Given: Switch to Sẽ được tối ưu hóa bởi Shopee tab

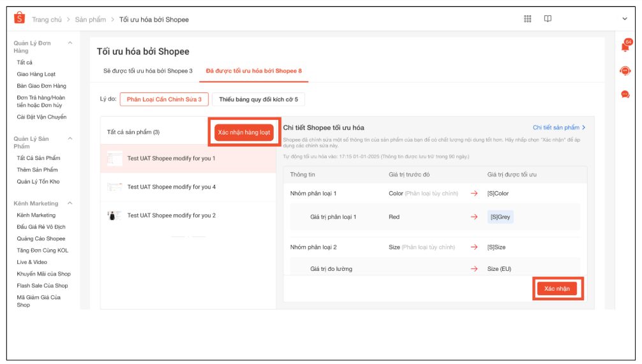Looking at the screenshot, I should [148, 71].
